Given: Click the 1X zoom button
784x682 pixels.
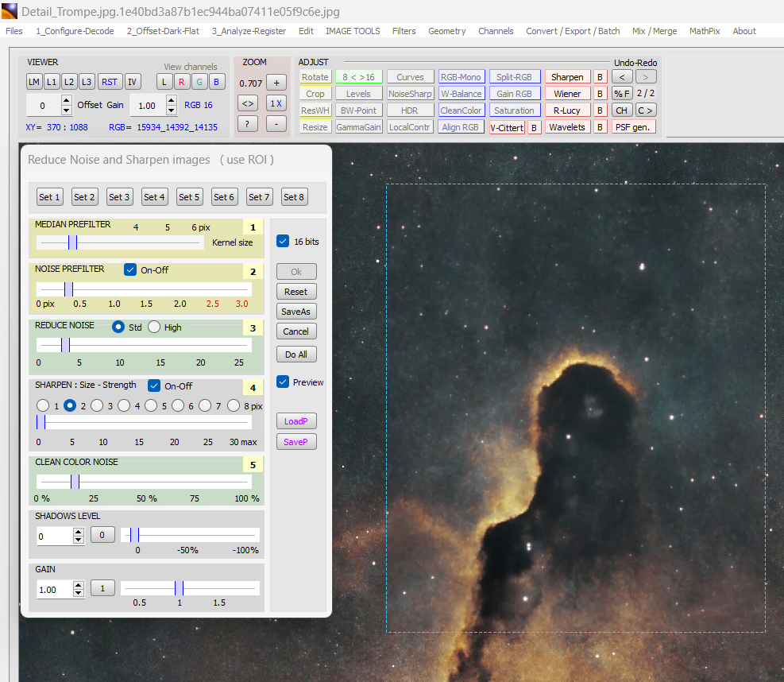Looking at the screenshot, I should (276, 103).
